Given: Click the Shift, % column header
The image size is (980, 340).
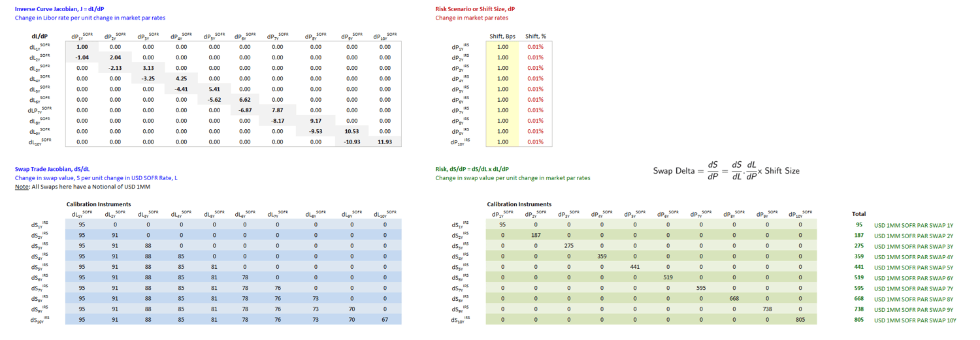Looking at the screenshot, I should click(536, 37).
